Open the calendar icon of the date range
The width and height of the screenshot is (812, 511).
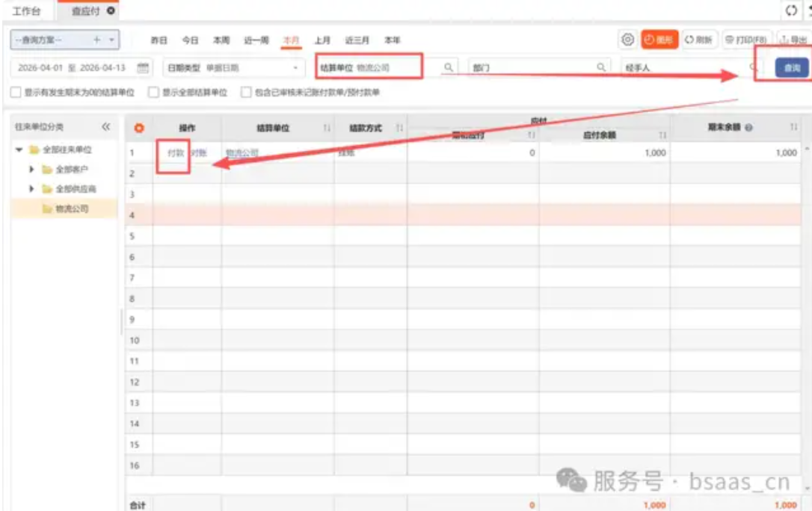[x=143, y=68]
